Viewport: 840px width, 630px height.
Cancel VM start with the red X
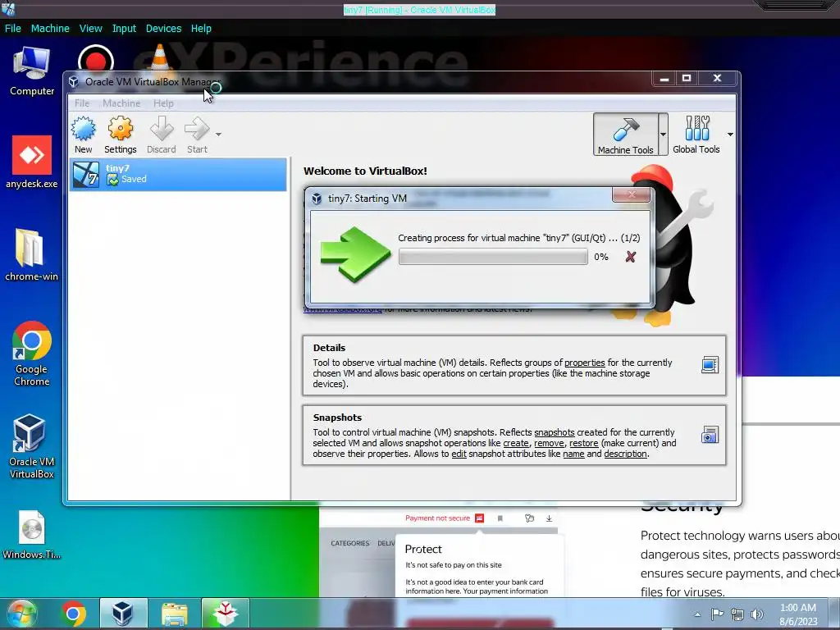631,257
